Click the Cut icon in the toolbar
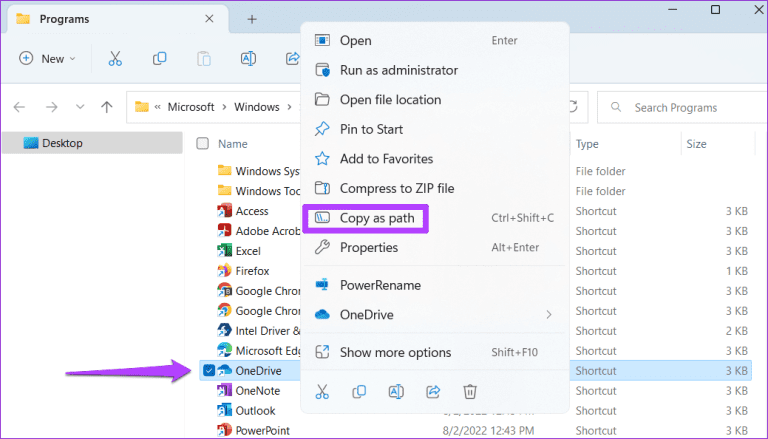The height and width of the screenshot is (439, 768). click(115, 59)
